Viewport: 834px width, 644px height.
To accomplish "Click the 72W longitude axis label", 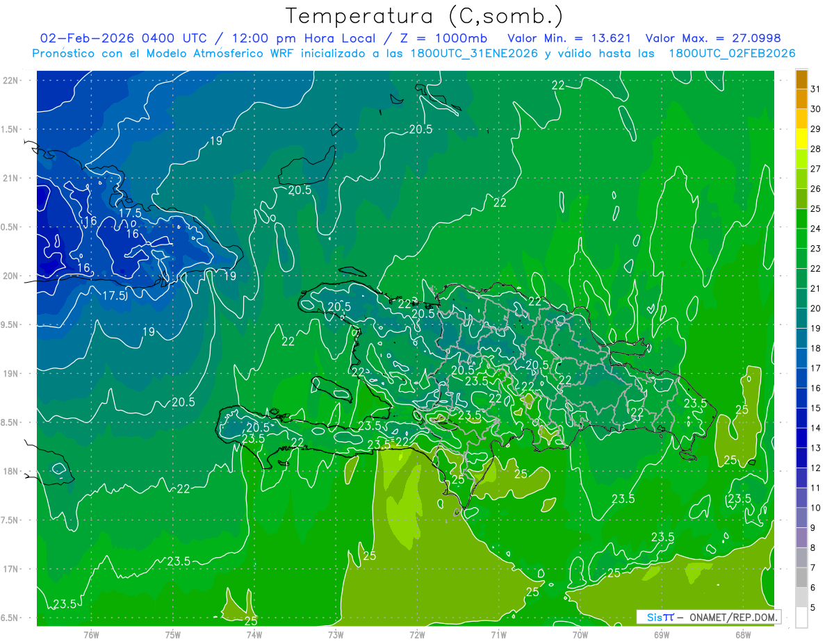I will [x=417, y=634].
